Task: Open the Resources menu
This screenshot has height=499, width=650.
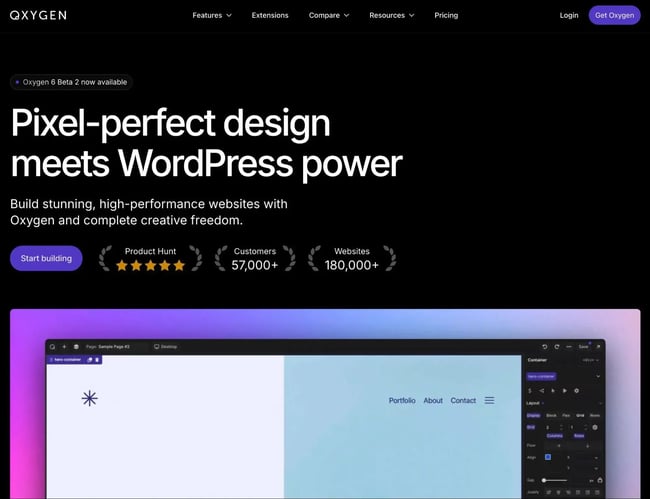Action: (x=392, y=15)
